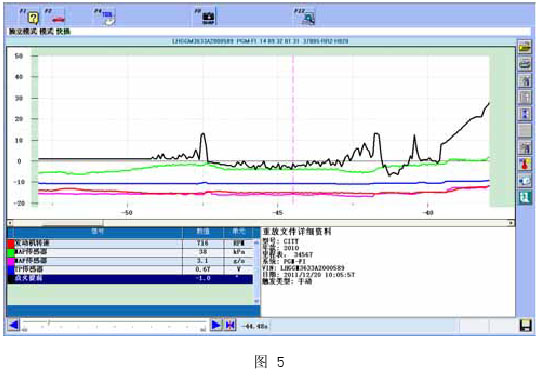This screenshot has width=538, height=379.
Task: Open the F12 magnifier search icon
Action: click(308, 17)
